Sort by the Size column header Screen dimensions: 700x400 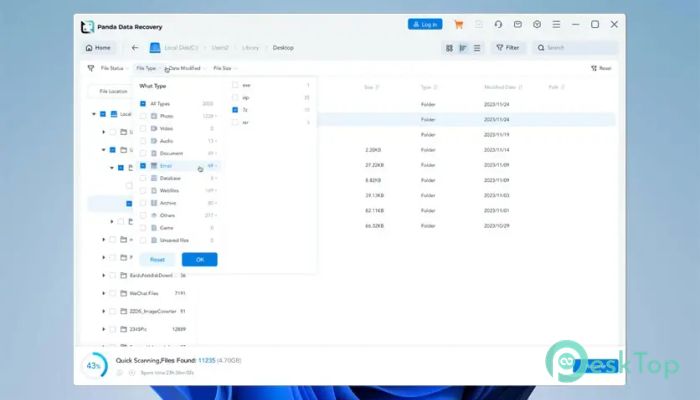click(x=371, y=87)
